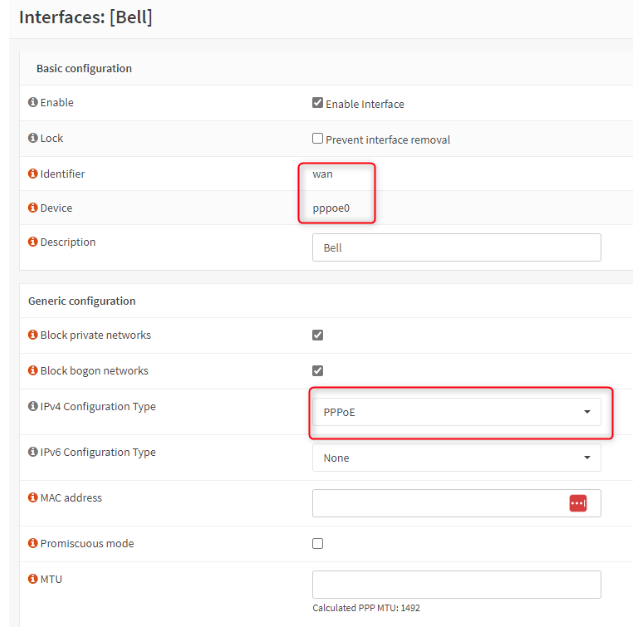The image size is (643, 637).
Task: Click the 'wan' identifier value
Action: pos(322,174)
